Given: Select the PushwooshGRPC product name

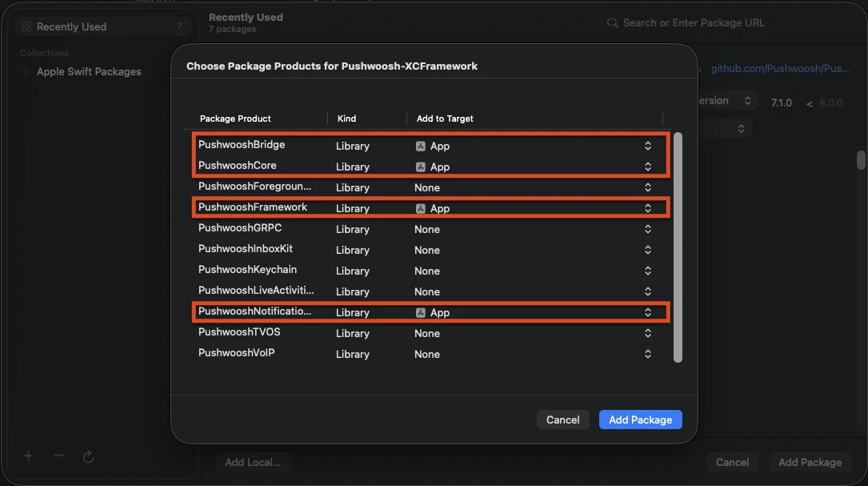Looking at the screenshot, I should [x=240, y=227].
